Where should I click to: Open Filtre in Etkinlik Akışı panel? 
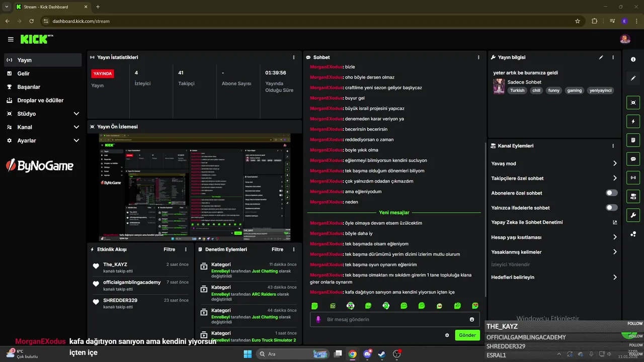click(x=169, y=249)
